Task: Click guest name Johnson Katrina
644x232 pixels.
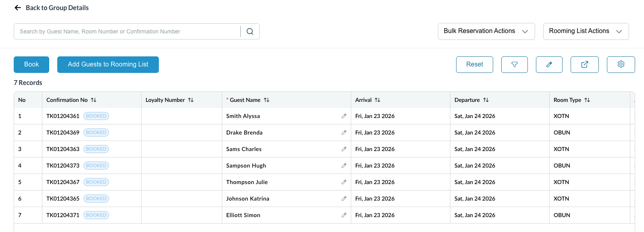Action: [248, 199]
